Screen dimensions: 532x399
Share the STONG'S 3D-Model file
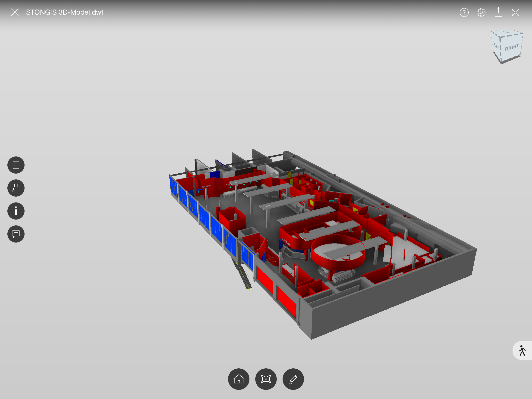tap(498, 12)
